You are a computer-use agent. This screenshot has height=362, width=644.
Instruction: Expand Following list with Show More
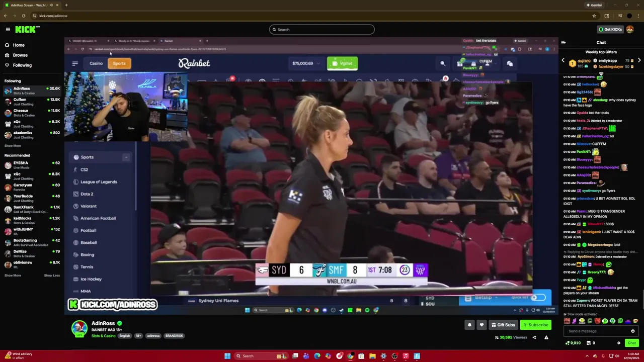pos(13,146)
